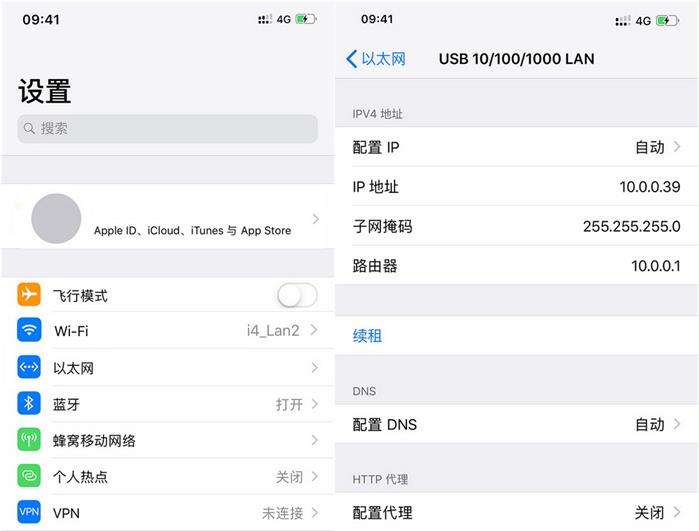Select the VPN row label

(x=66, y=513)
